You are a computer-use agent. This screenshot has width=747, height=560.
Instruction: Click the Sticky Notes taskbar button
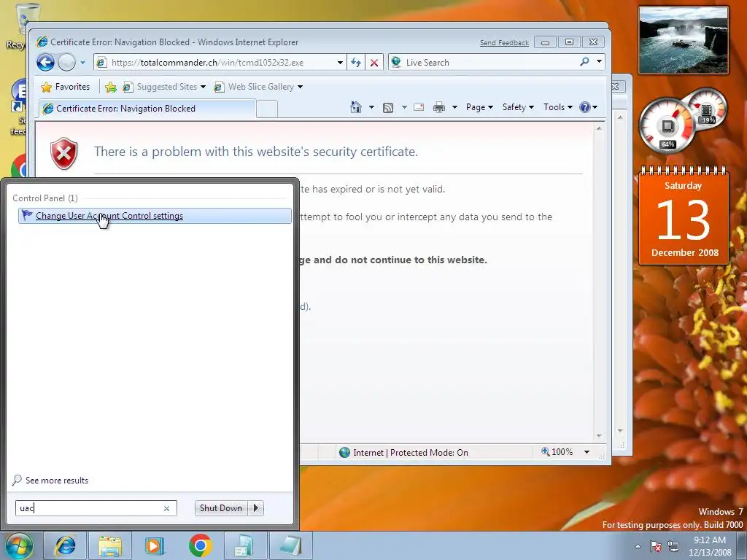click(290, 545)
